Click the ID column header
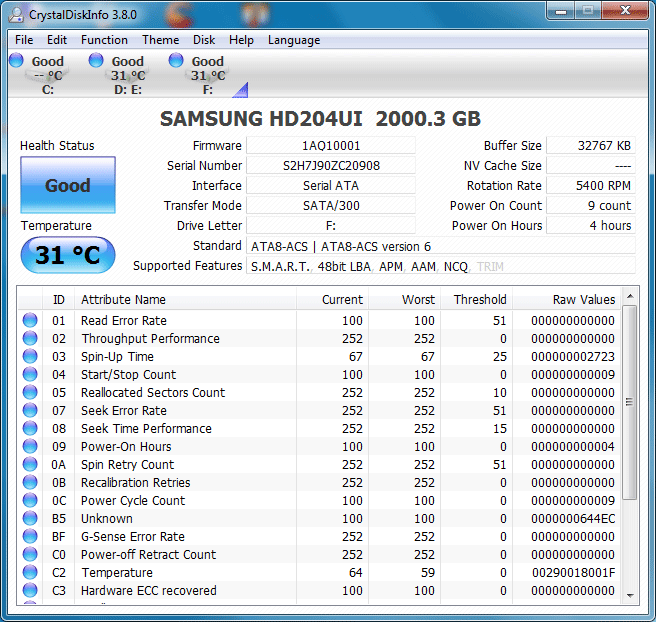Image resolution: width=656 pixels, height=622 pixels. (x=59, y=299)
